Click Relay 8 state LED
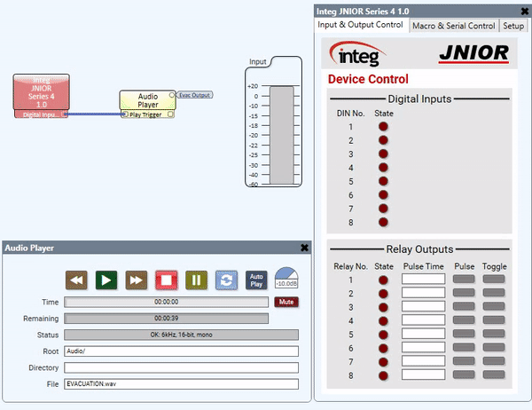The height and width of the screenshot is (410, 532). pos(383,375)
